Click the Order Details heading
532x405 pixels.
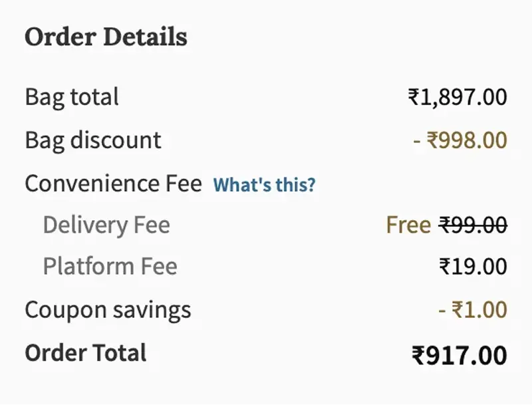click(x=105, y=37)
